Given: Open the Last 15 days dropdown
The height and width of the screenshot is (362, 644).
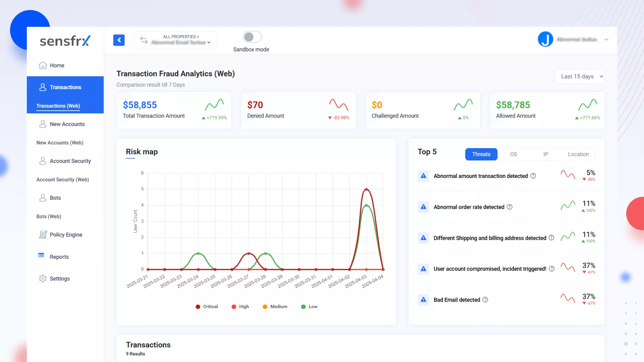Looking at the screenshot, I should 580,76.
